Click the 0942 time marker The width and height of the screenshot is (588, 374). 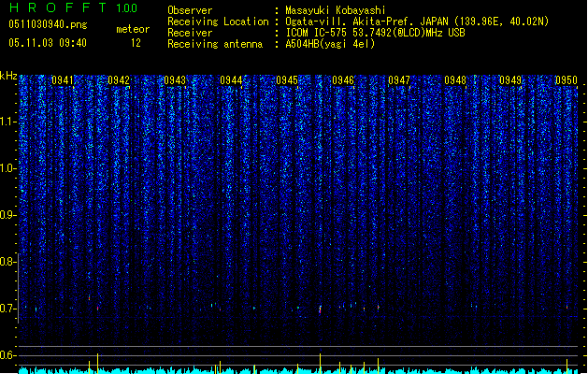point(119,80)
